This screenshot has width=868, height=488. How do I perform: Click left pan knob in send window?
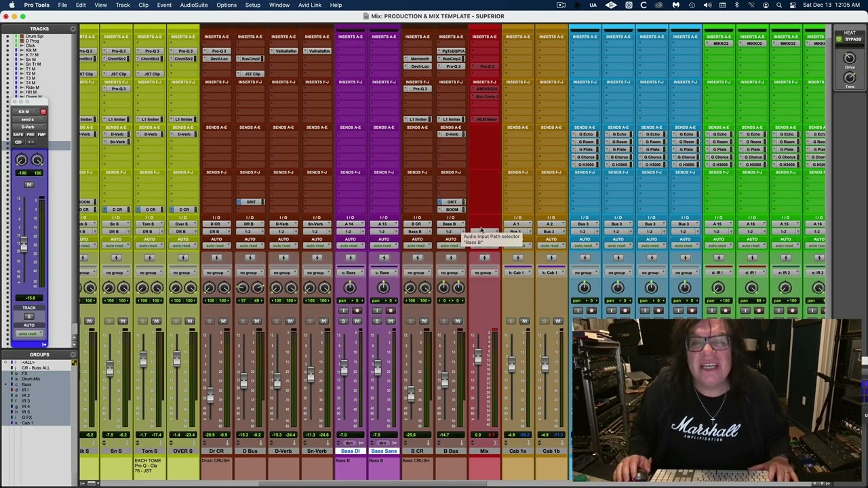tap(22, 160)
